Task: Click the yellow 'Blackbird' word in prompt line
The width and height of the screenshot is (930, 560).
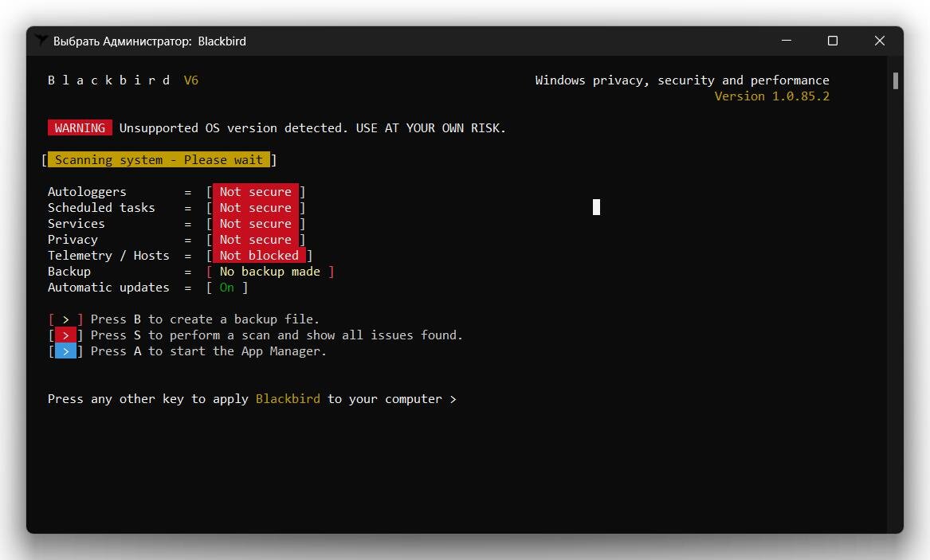Action: coord(288,399)
